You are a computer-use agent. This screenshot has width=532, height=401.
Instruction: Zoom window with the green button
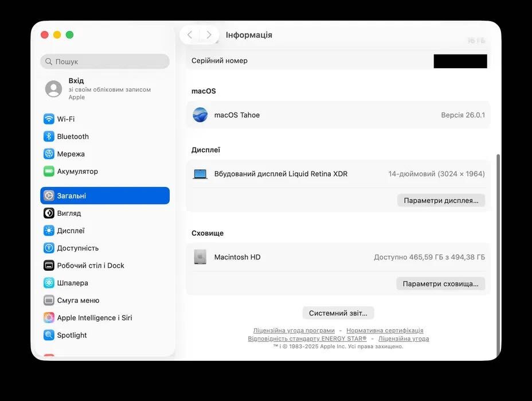tap(69, 34)
